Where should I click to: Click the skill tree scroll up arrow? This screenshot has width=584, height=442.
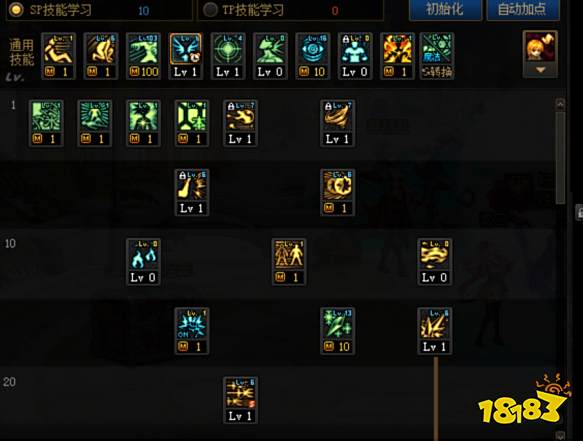tap(560, 104)
